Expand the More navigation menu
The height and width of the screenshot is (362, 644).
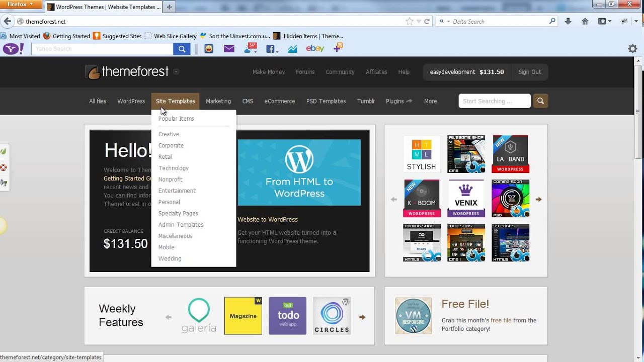click(430, 101)
